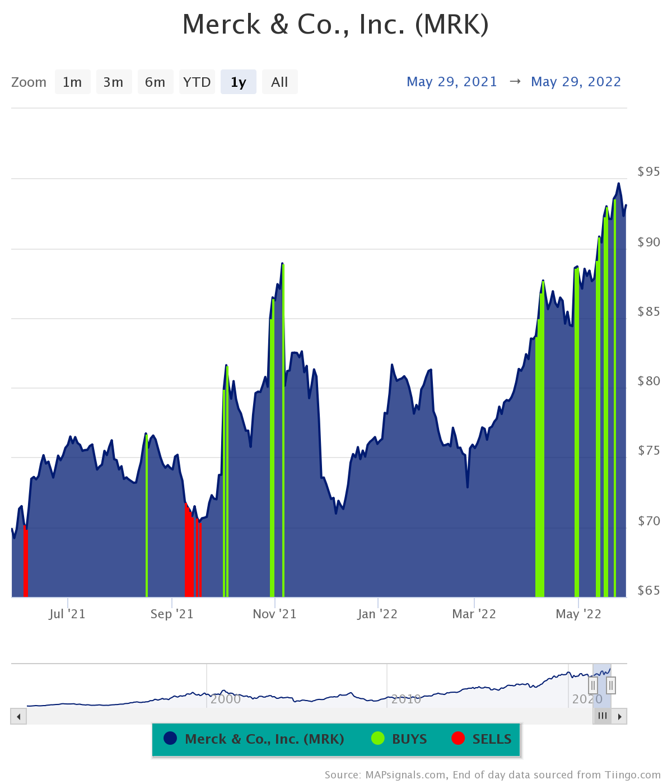
Task: Click the May '22 x-axis label
Action: pos(578,614)
